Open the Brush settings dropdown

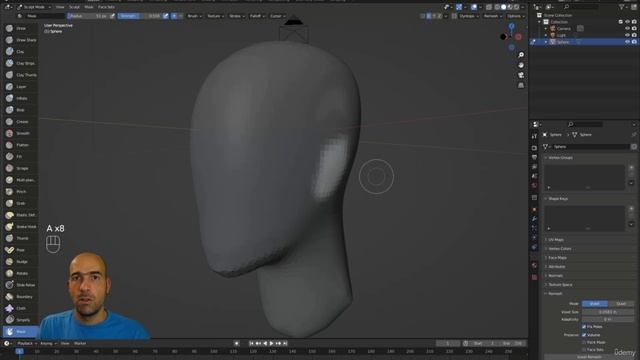click(x=195, y=16)
